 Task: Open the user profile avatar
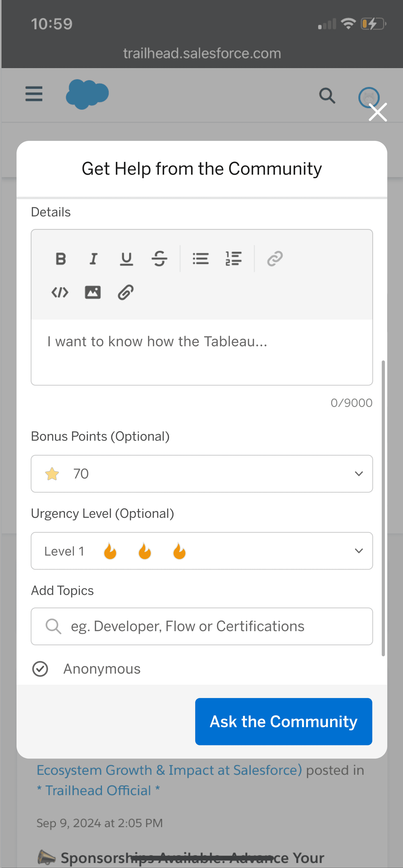point(369,97)
